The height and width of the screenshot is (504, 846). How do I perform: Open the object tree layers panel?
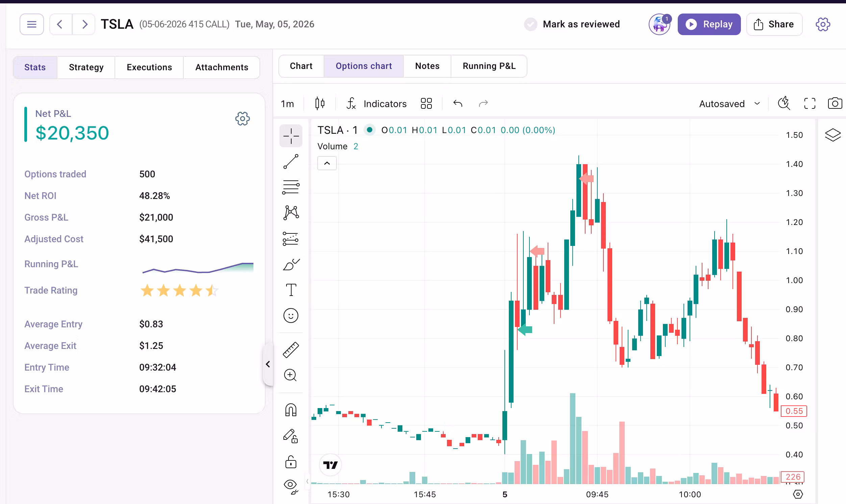[833, 135]
